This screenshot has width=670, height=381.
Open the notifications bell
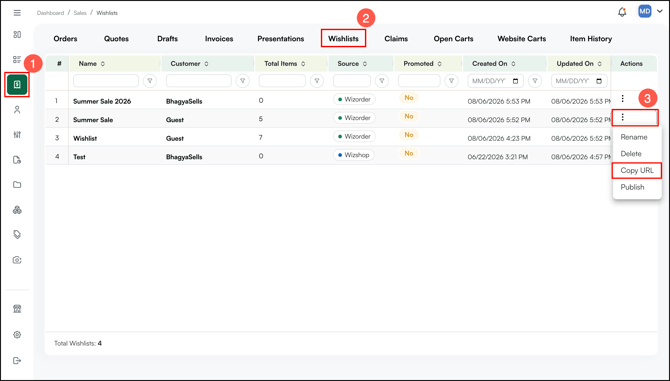point(622,12)
